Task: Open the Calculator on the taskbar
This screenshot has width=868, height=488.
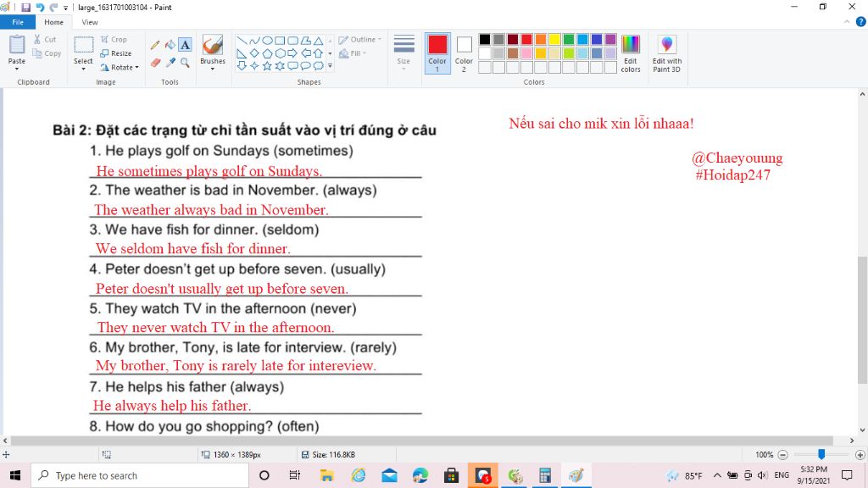Action: coord(545,475)
